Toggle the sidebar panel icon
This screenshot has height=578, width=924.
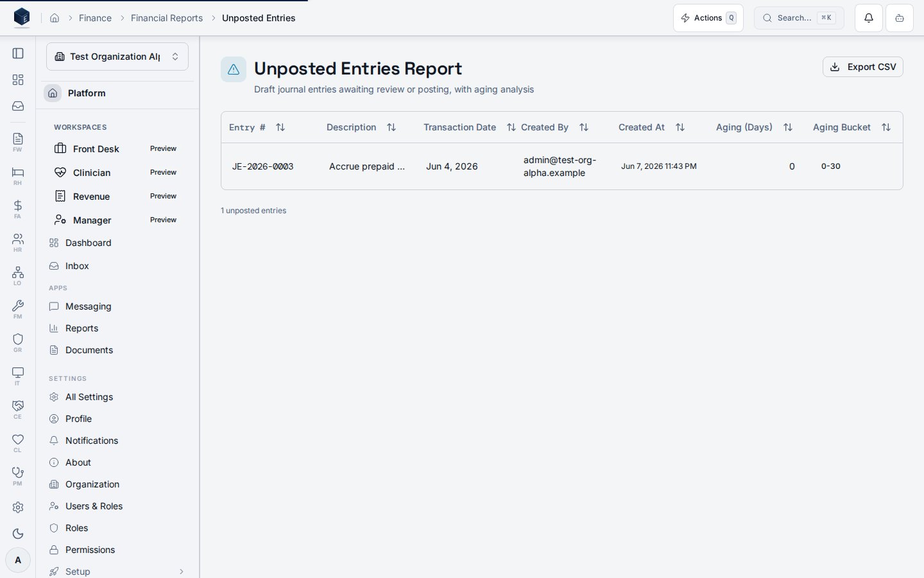(18, 53)
